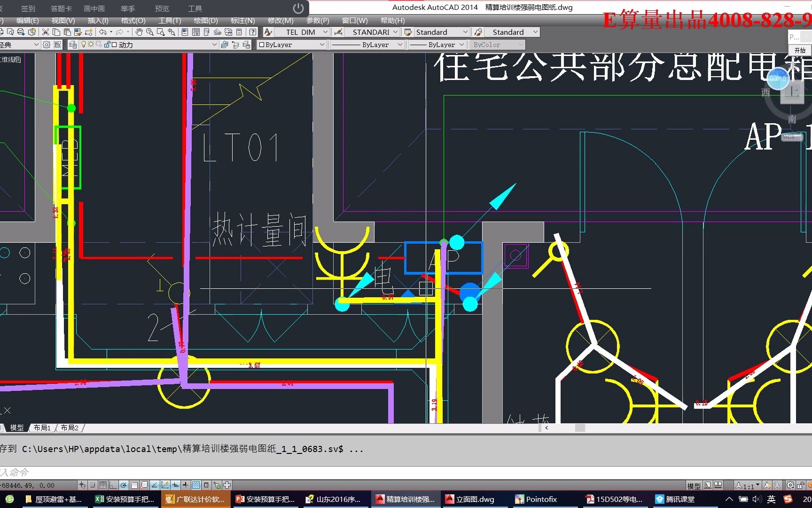Click the Text Style icon
812x508 pixels.
tap(268, 32)
